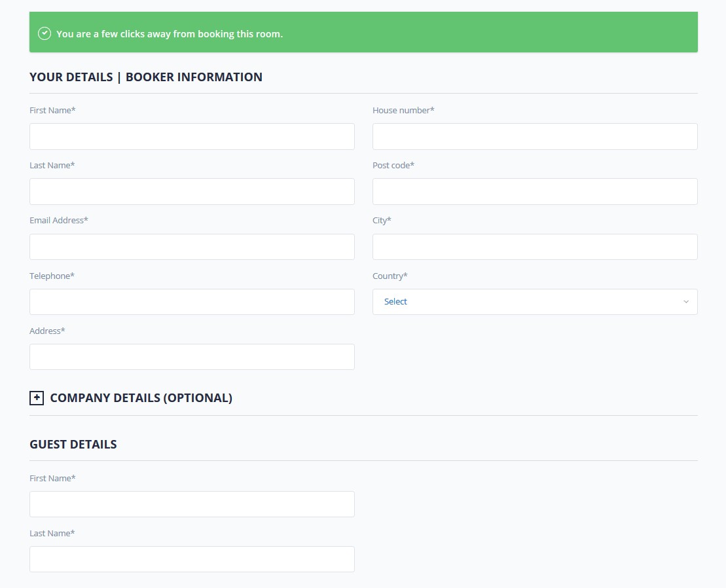726x588 pixels.
Task: Focus the House number input field
Action: pyautogui.click(x=535, y=136)
